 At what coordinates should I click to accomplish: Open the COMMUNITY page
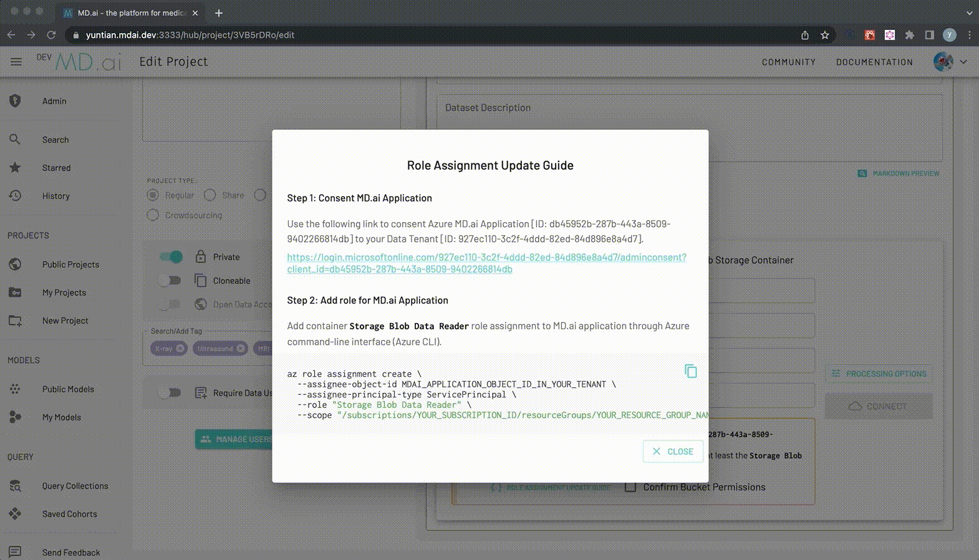(x=788, y=62)
